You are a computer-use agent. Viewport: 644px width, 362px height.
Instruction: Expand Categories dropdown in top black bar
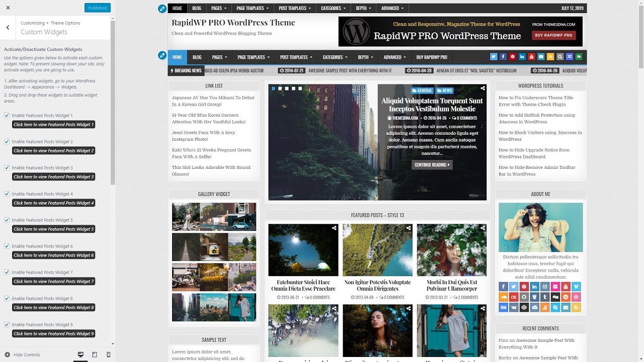click(x=333, y=8)
